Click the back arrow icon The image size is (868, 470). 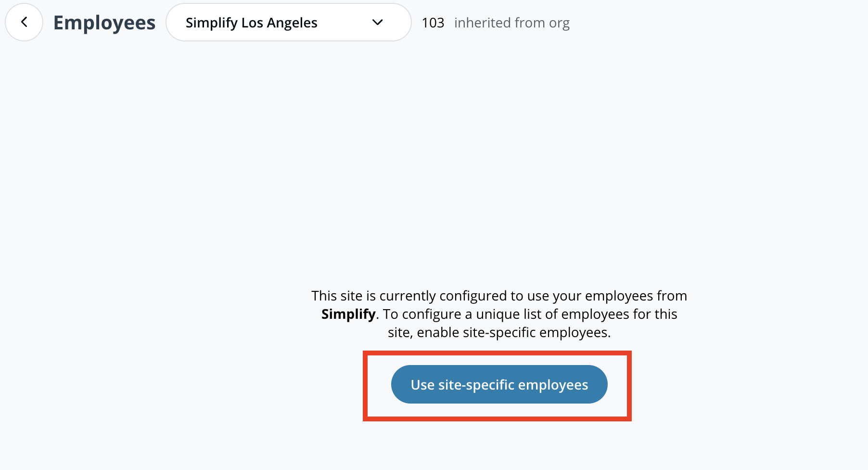[x=24, y=22]
